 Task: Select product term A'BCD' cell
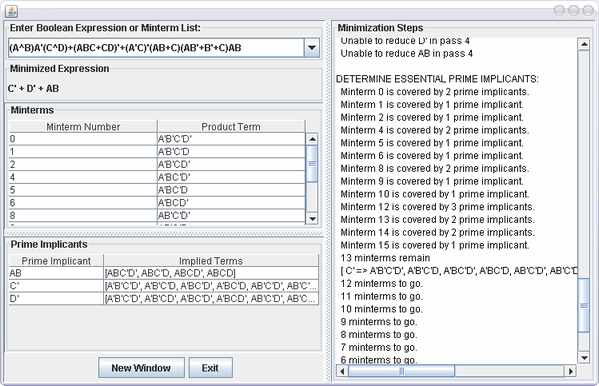231,203
